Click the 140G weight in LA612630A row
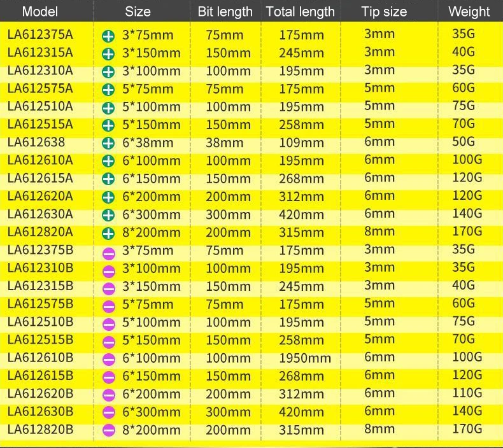The width and height of the screenshot is (503, 448). (x=467, y=213)
